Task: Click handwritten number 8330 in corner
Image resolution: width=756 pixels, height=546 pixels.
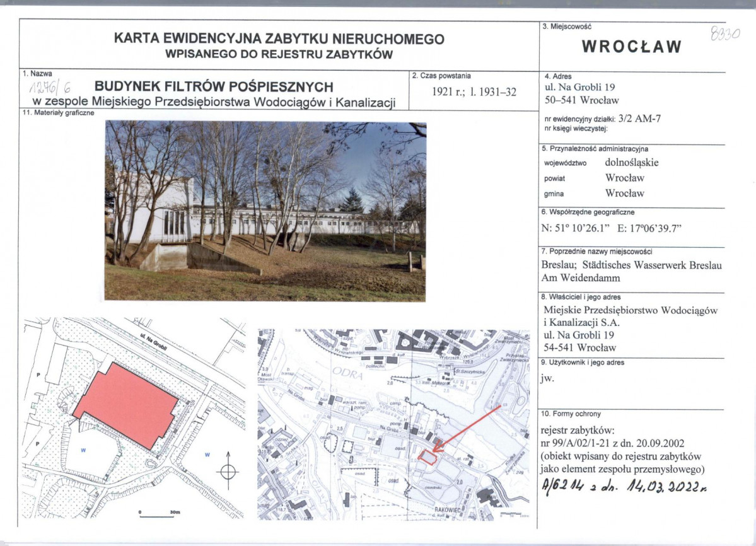Action: click(x=724, y=34)
